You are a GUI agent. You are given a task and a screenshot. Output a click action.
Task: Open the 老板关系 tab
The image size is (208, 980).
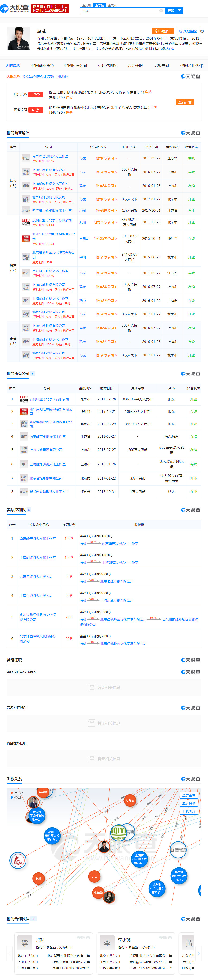click(x=162, y=65)
